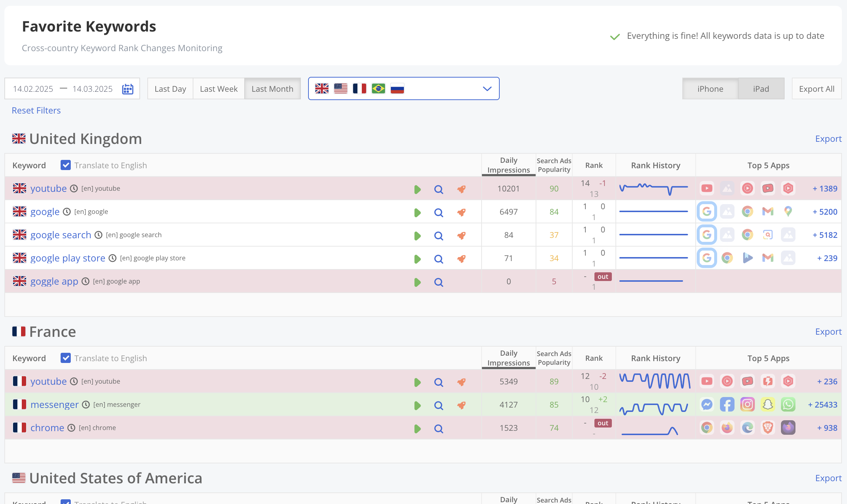Viewport: 847px width, 504px height.
Task: Click the green play icon for UK youtube
Action: [x=417, y=189]
